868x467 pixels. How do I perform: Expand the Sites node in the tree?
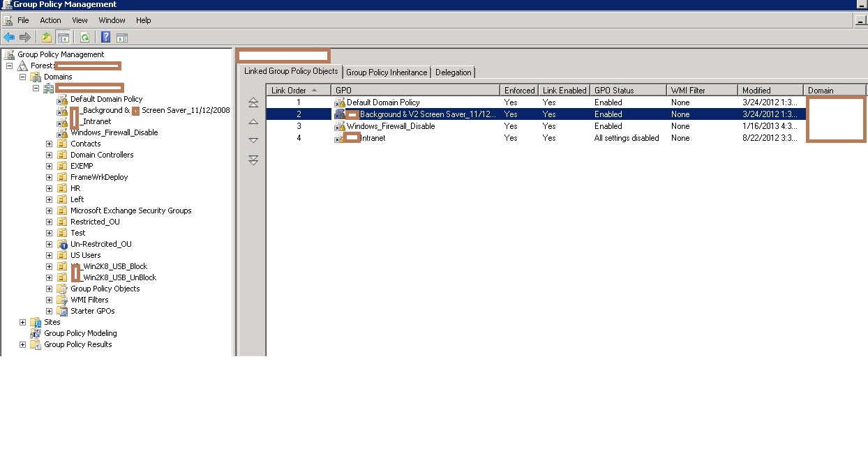[24, 322]
